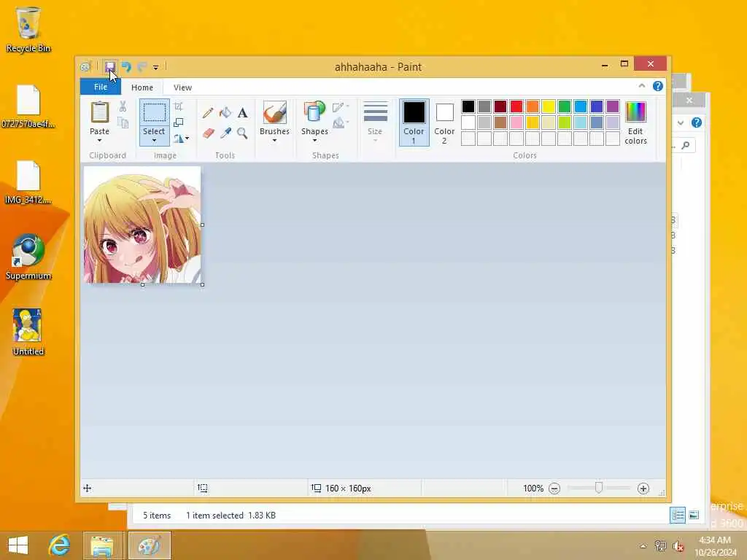Open the File menu
The height and width of the screenshot is (560, 747).
point(101,87)
